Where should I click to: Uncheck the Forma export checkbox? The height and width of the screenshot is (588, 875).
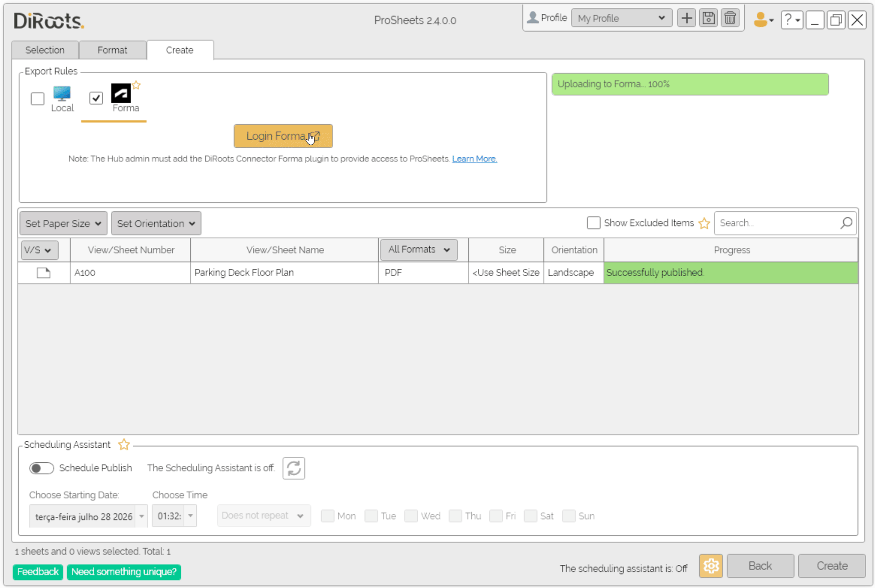click(x=96, y=98)
